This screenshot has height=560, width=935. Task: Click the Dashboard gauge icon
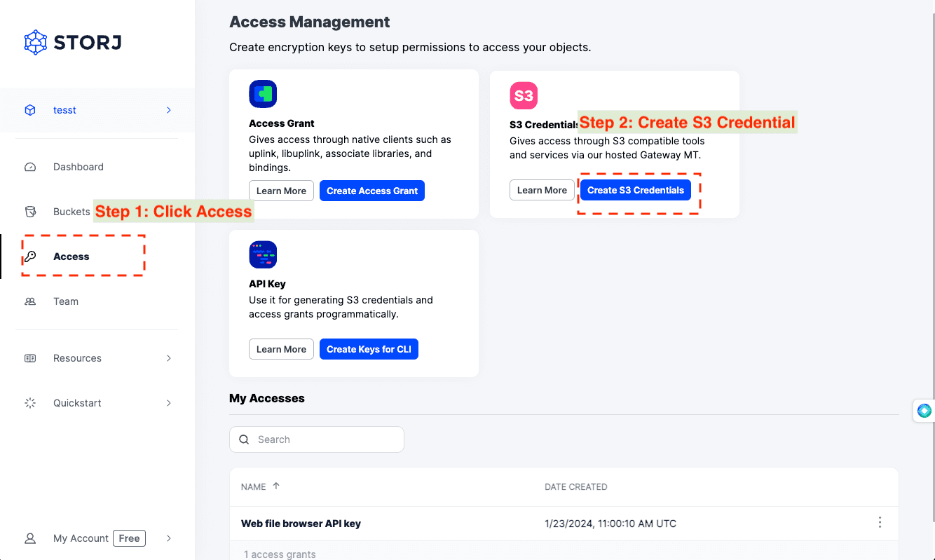point(30,167)
